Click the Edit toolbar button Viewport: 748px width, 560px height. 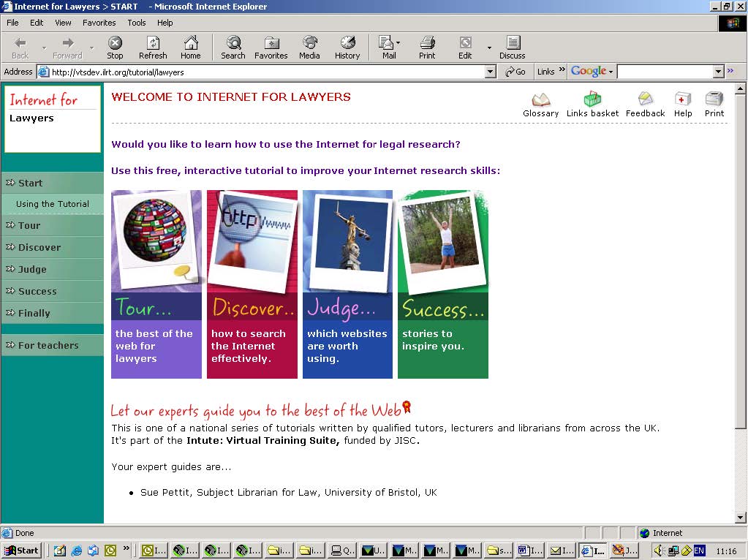[x=465, y=48]
